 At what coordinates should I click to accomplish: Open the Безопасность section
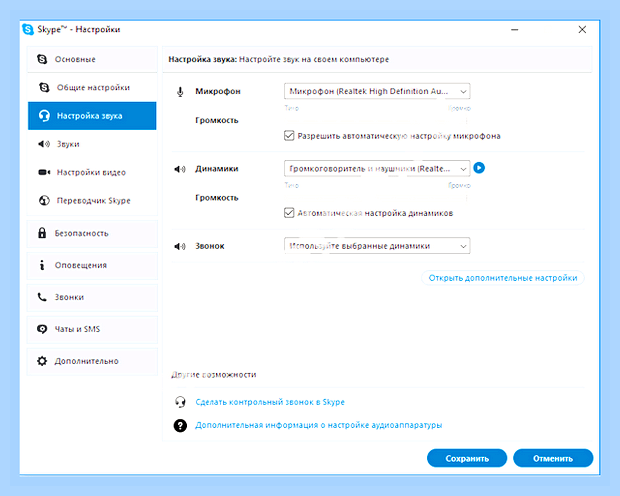(x=92, y=233)
